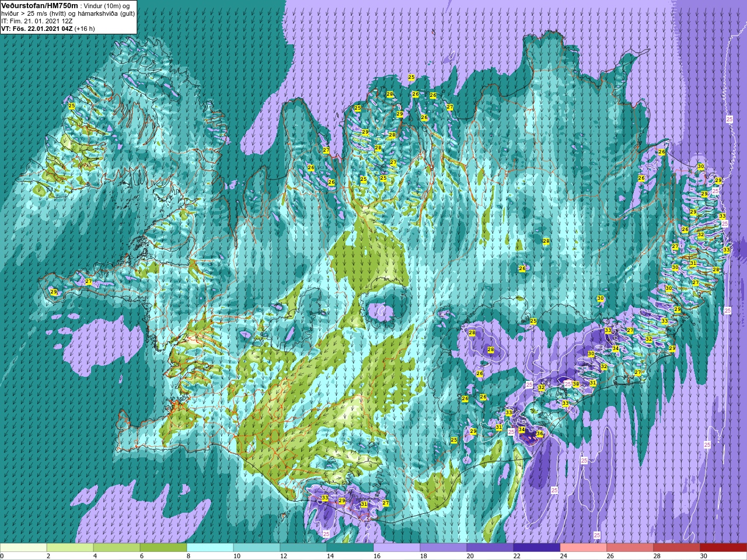Pick the 6–8 olive green legend swatch
Screen dimensions: 747x560
pos(163,548)
